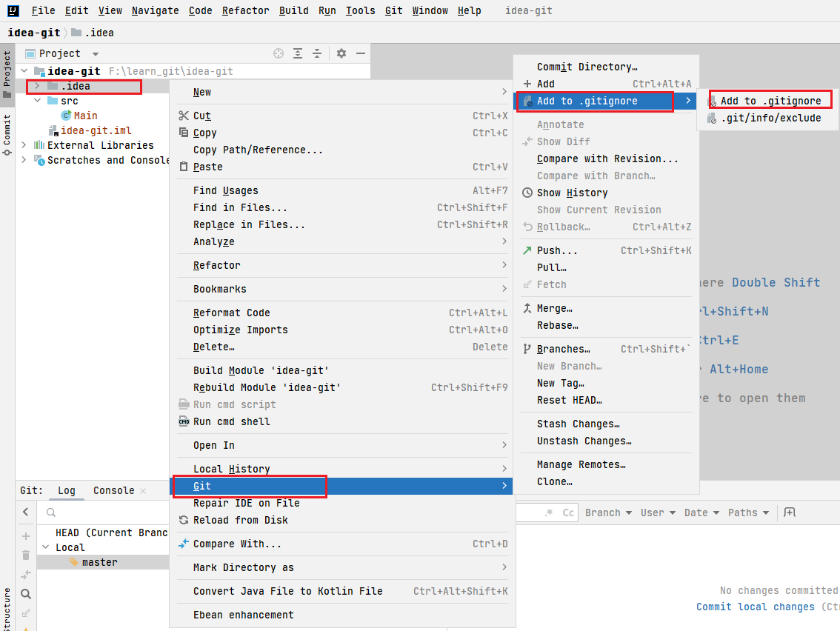
Task: Expand Scratches and Consoles node
Action: tap(24, 160)
